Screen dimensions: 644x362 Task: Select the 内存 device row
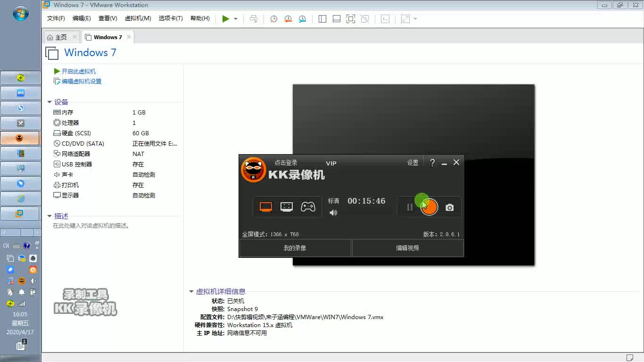(x=116, y=113)
